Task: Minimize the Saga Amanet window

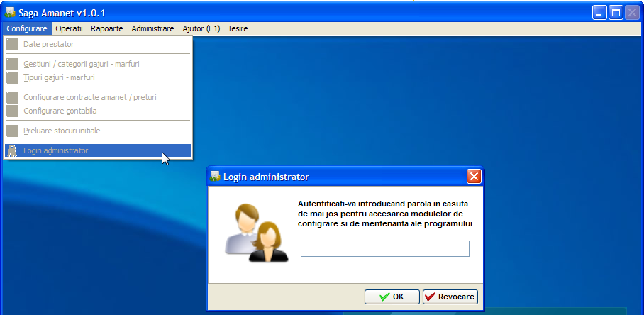Action: [x=599, y=13]
